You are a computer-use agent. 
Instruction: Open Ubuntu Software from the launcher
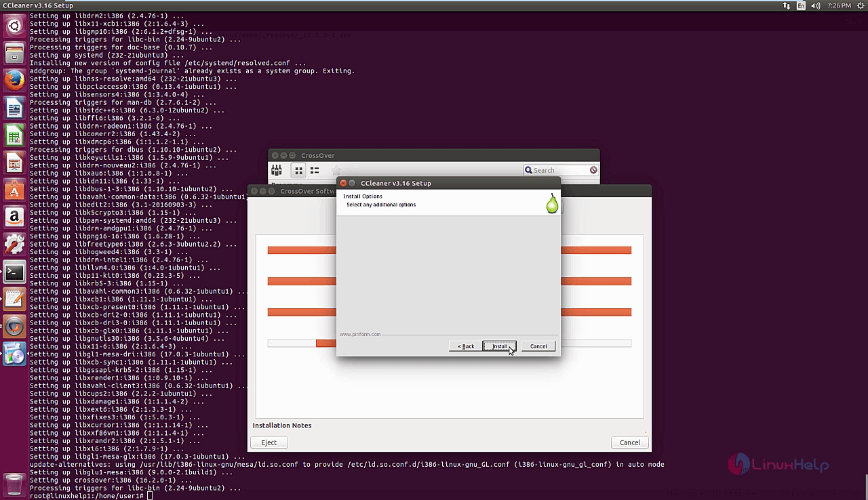point(14,190)
